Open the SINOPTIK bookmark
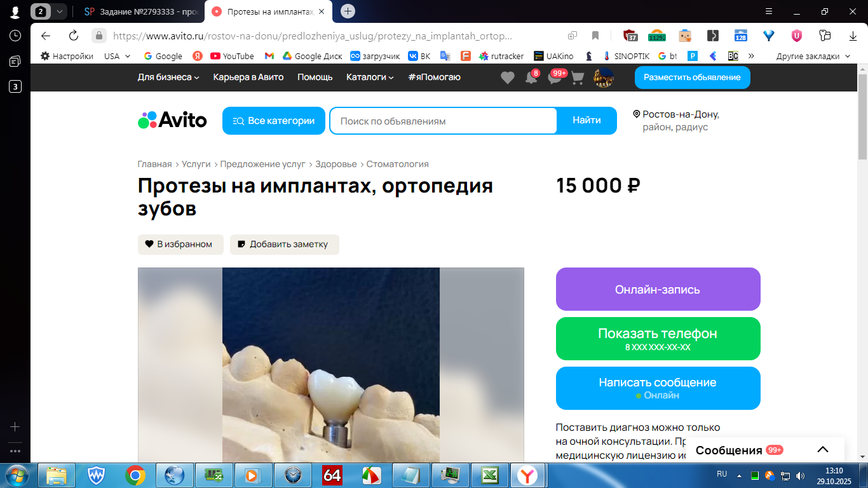This screenshot has height=488, width=868. tap(626, 56)
